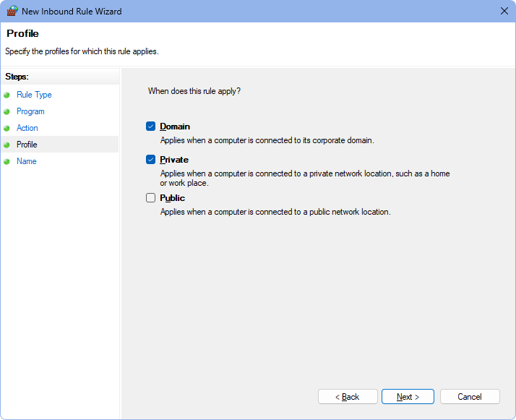
Task: Jump to the Action step
Action: [27, 128]
